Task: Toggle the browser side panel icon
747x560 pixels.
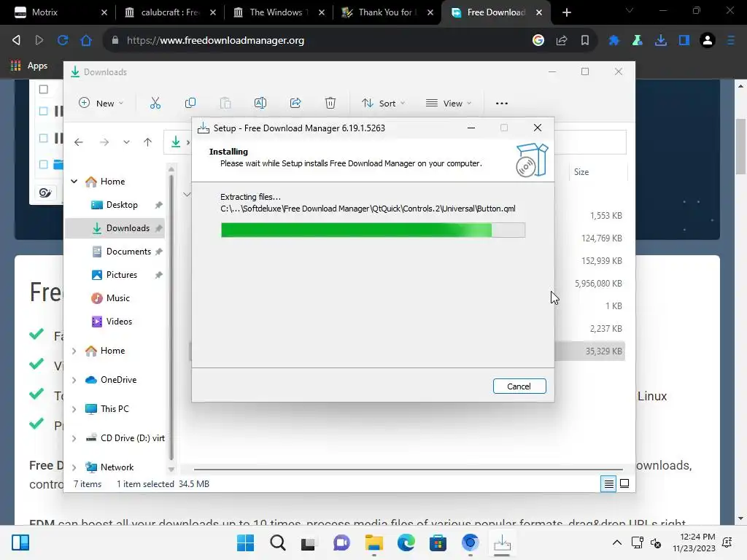Action: pos(684,41)
